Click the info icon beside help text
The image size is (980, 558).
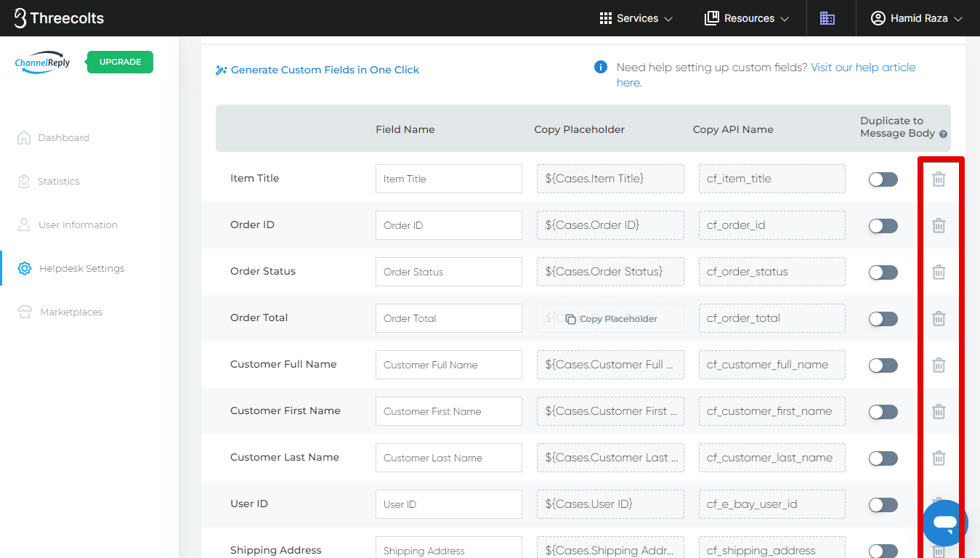pyautogui.click(x=601, y=67)
